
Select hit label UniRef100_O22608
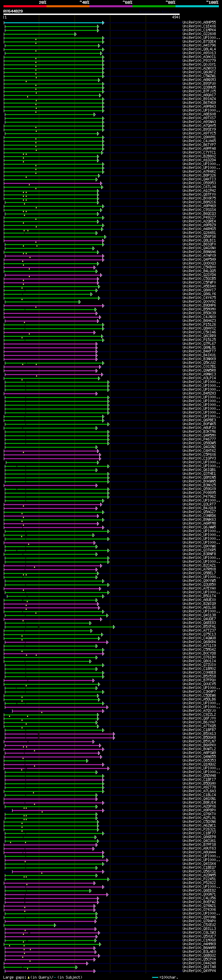tap(199, 34)
